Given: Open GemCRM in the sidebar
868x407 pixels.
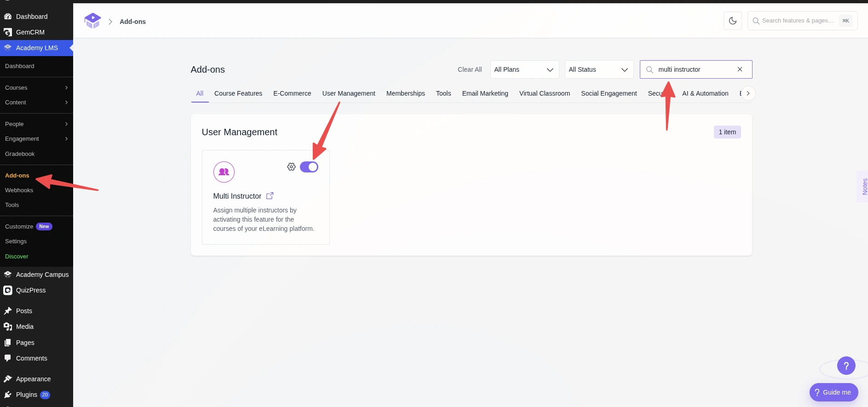Looking at the screenshot, I should click(36, 32).
